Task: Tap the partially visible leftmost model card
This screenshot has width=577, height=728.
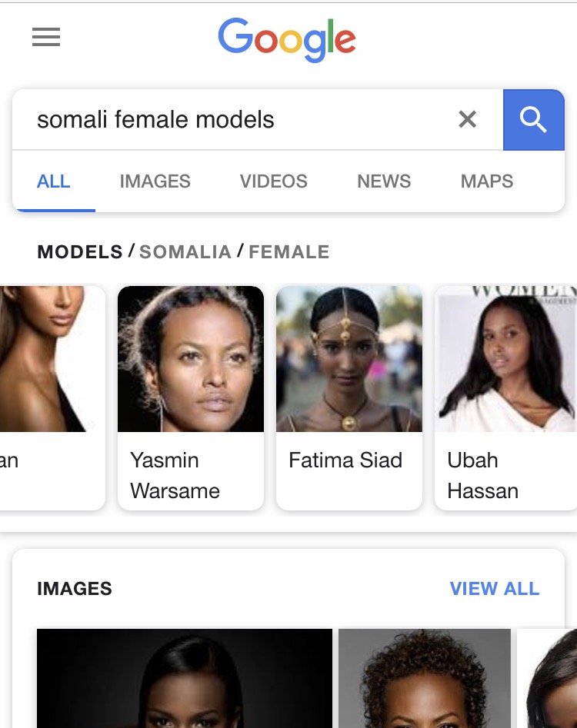Action: coord(51,396)
